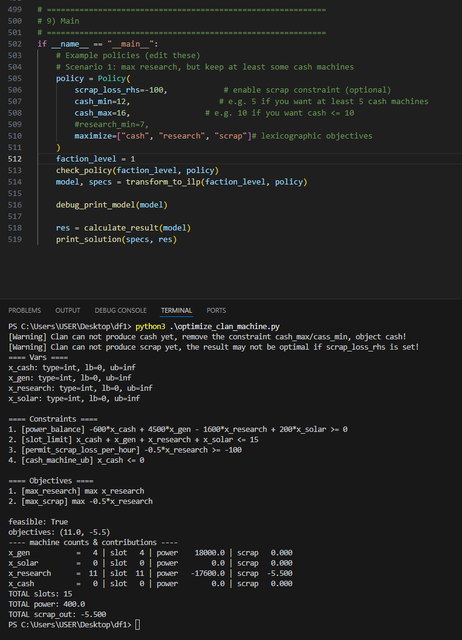Click the [Warning] about scrap in terminal
The image size is (462, 640).
(x=213, y=347)
